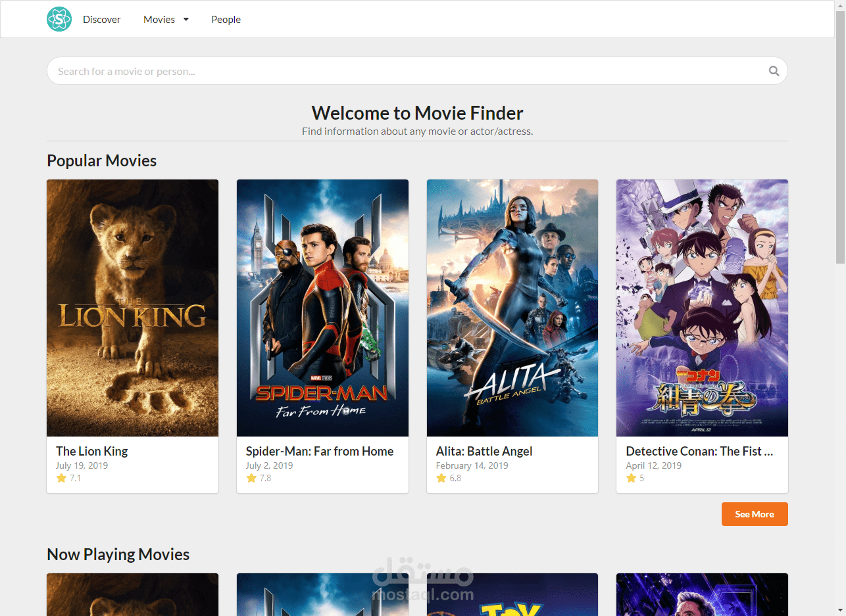This screenshot has width=846, height=616.
Task: Click the Toy Story poster in Now Playing Movies
Action: pos(512,595)
